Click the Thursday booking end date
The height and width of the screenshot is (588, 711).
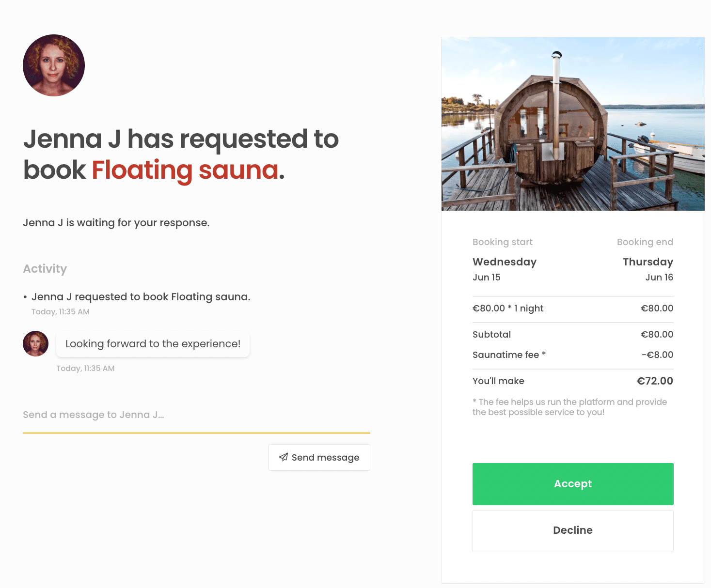[648, 262]
